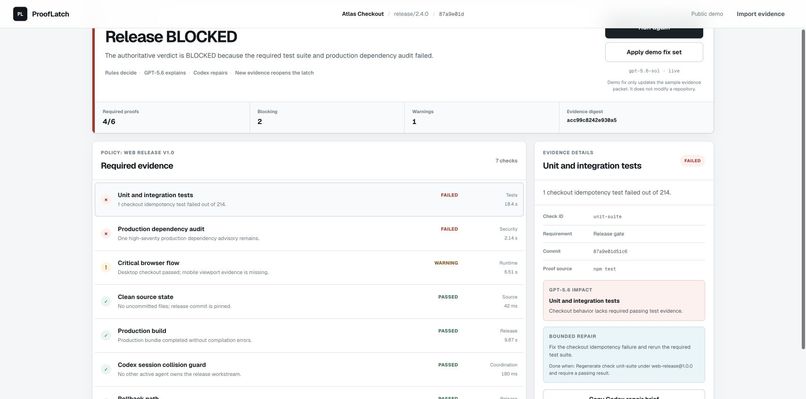The width and height of the screenshot is (806, 399).
Task: Click the FAILED status of Production dependency audit
Action: (449, 229)
